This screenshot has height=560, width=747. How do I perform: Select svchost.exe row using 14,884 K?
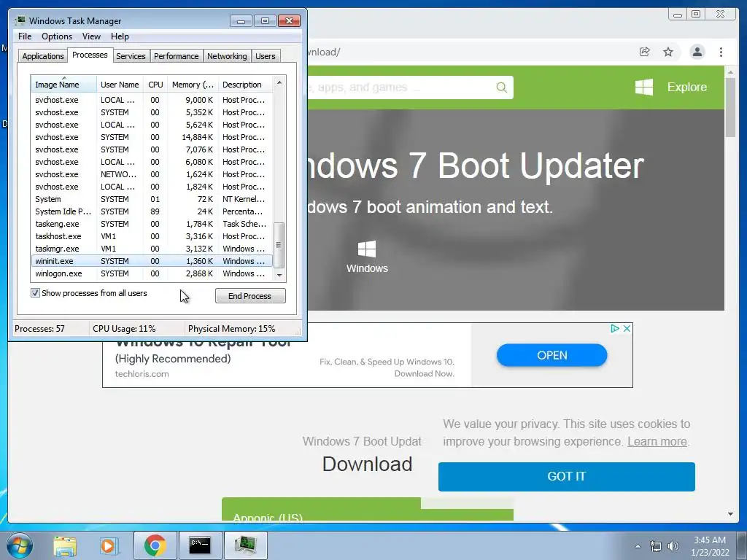[152, 137]
